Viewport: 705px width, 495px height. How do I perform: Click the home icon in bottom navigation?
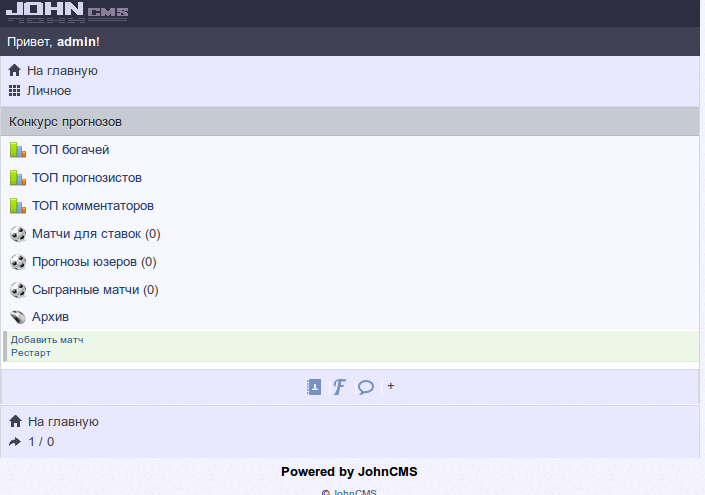[x=15, y=422]
